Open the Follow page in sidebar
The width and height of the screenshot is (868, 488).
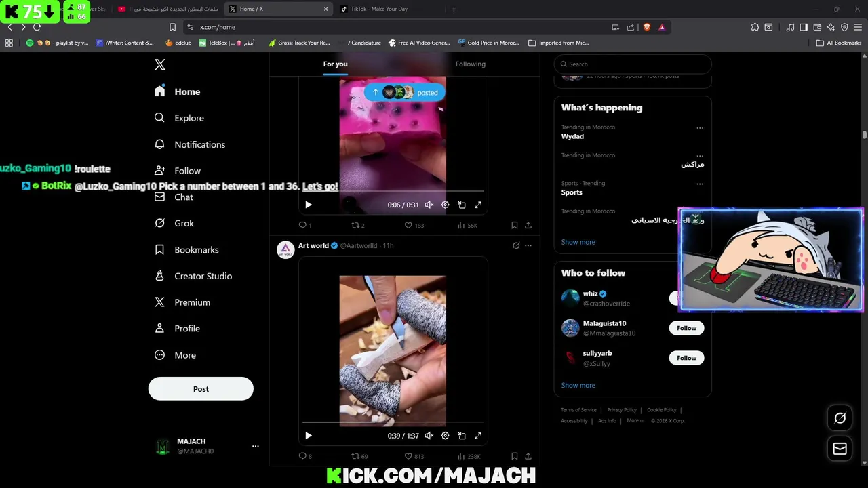click(x=177, y=171)
